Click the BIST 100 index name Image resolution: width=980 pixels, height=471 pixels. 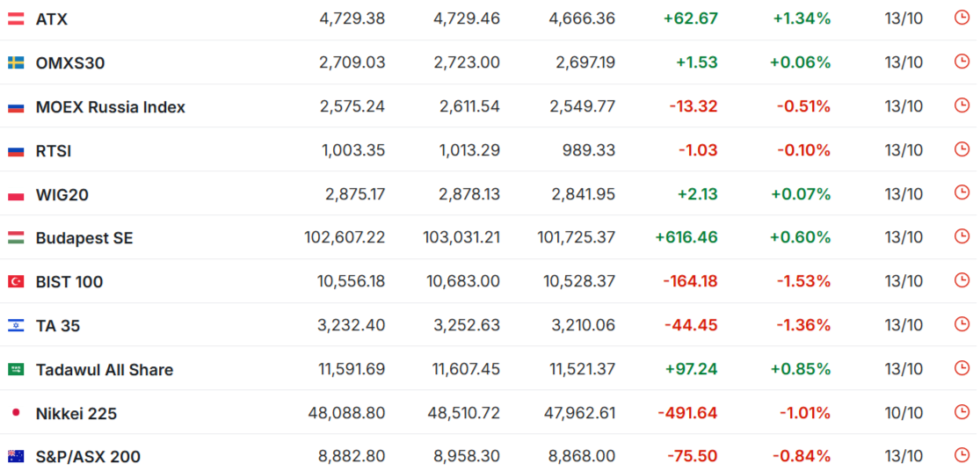(69, 282)
